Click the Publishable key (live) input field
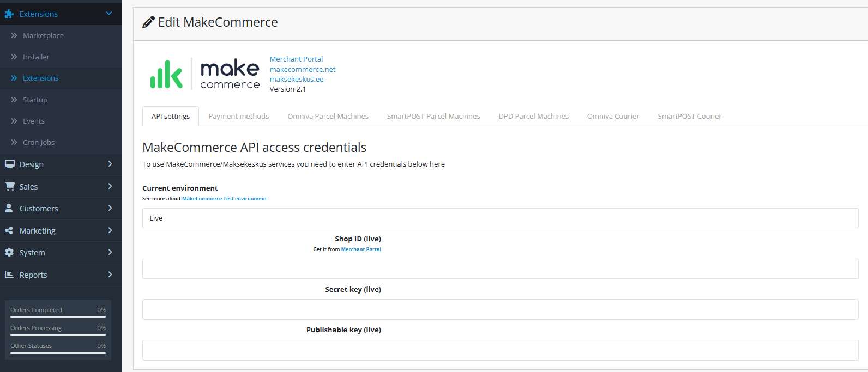Screen dimensions: 868x372 500,350
